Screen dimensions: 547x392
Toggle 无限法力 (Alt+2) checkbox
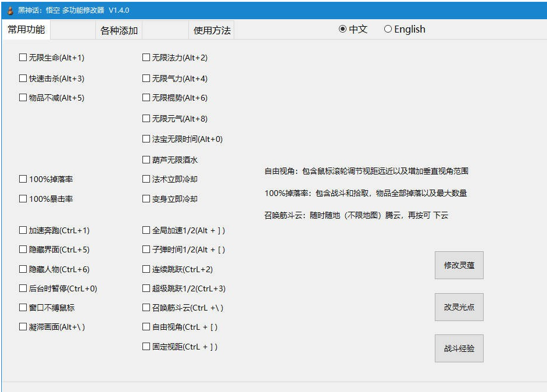[146, 58]
